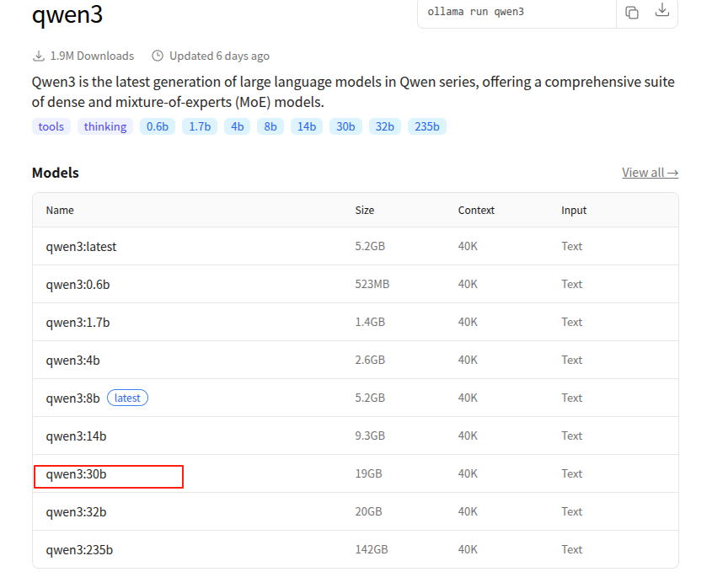Choose the 235b size tag
Screen dimensions: 712x588
point(427,126)
